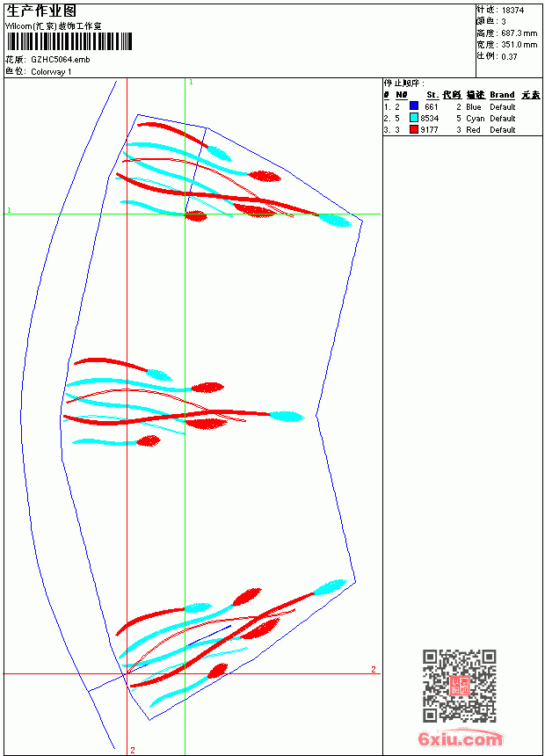
Task: Click the width value 351.0 mm
Action: click(x=520, y=45)
